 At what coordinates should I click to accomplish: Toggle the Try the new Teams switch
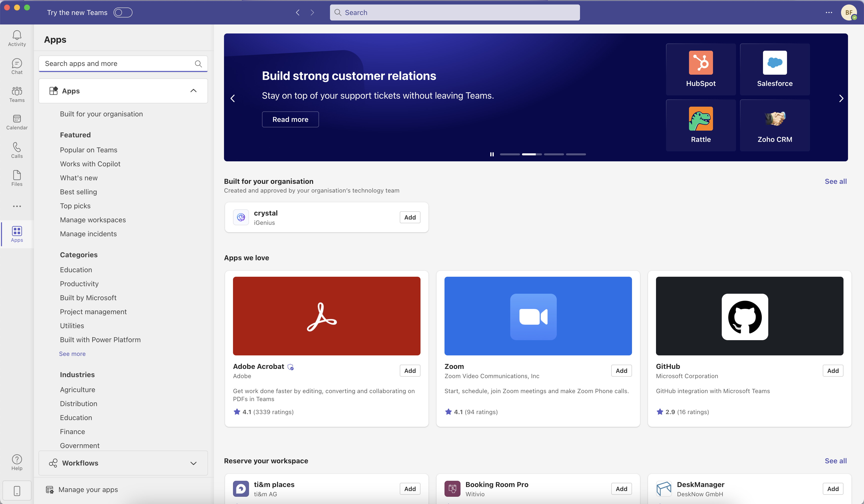(123, 13)
